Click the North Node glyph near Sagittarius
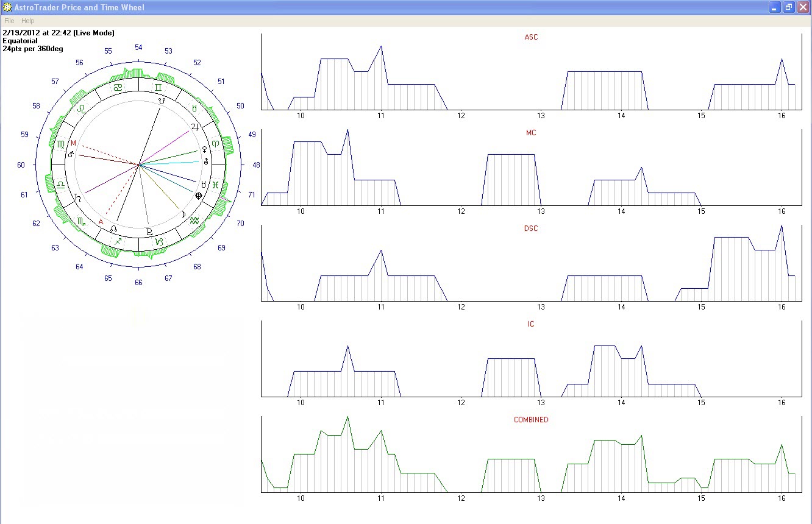Image resolution: width=812 pixels, height=524 pixels. (x=114, y=228)
